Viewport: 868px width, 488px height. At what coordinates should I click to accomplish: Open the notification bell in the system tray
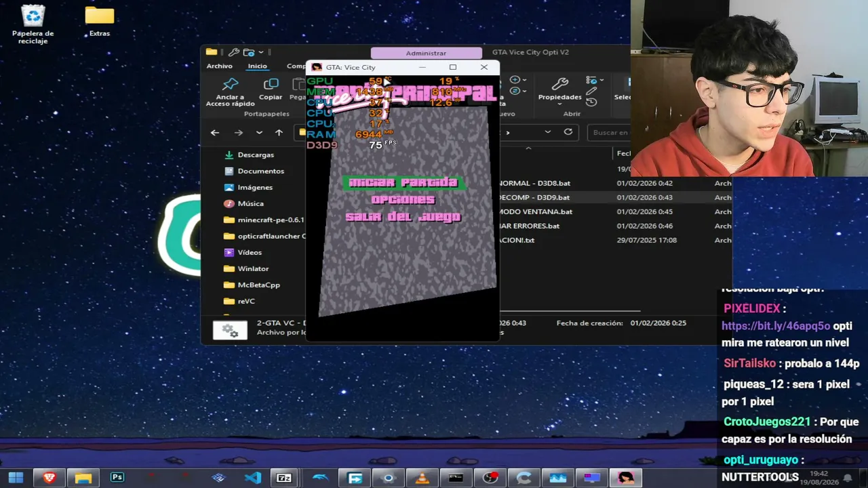tap(847, 478)
